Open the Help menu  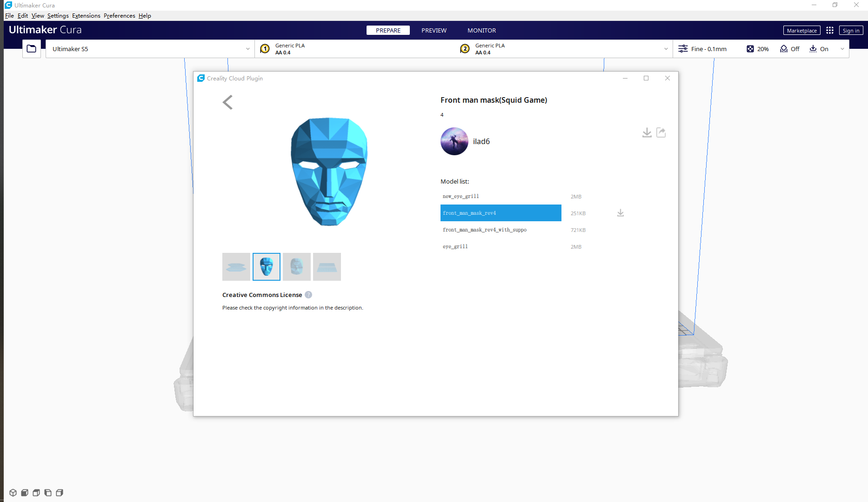click(145, 16)
